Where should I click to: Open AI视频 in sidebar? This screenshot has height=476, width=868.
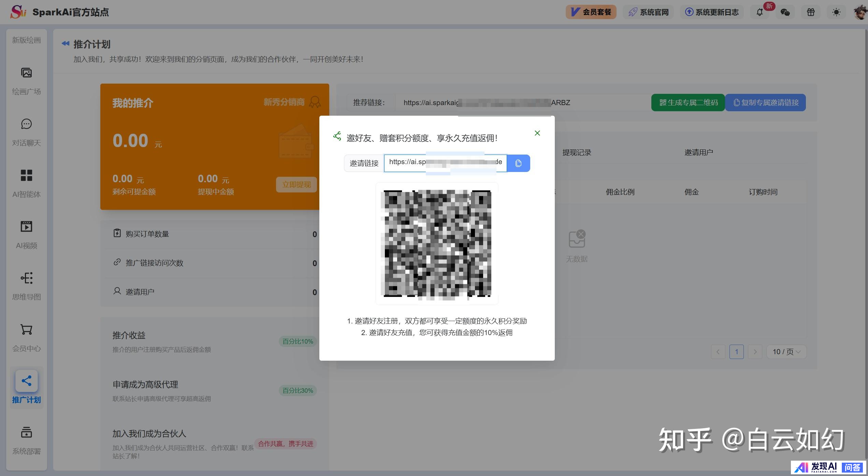[x=27, y=235]
